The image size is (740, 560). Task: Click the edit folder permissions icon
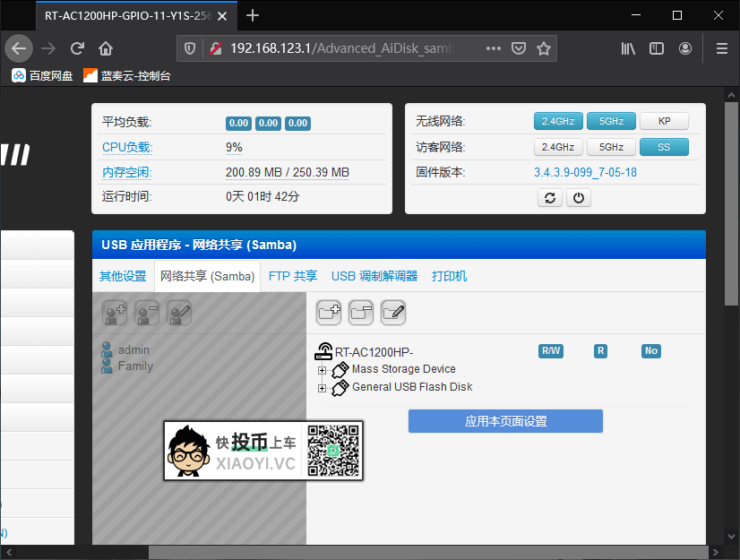[x=392, y=312]
